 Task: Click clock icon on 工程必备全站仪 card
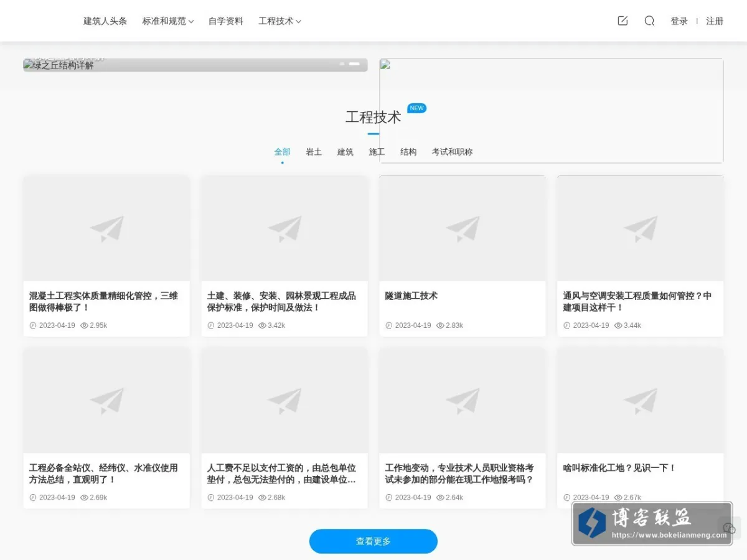pos(33,497)
